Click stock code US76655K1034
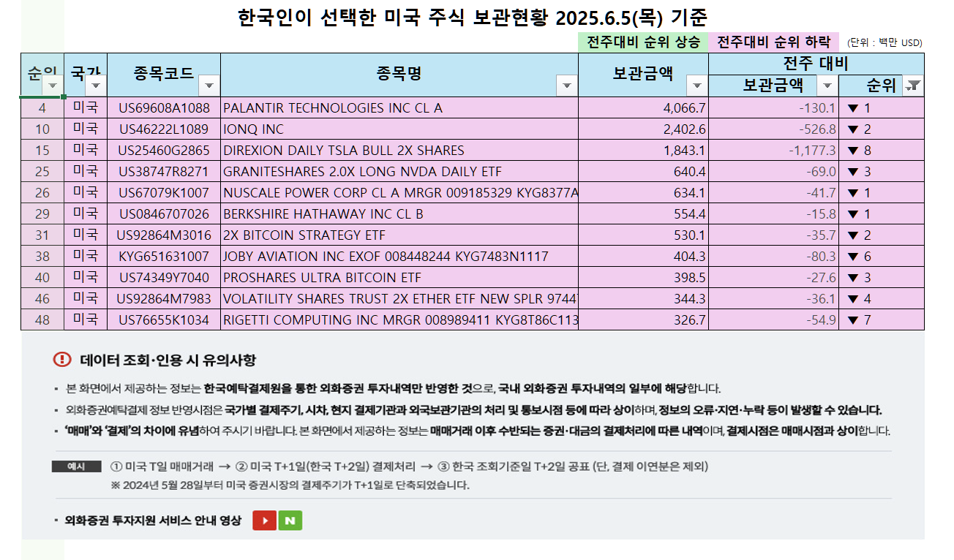 pyautogui.click(x=164, y=320)
